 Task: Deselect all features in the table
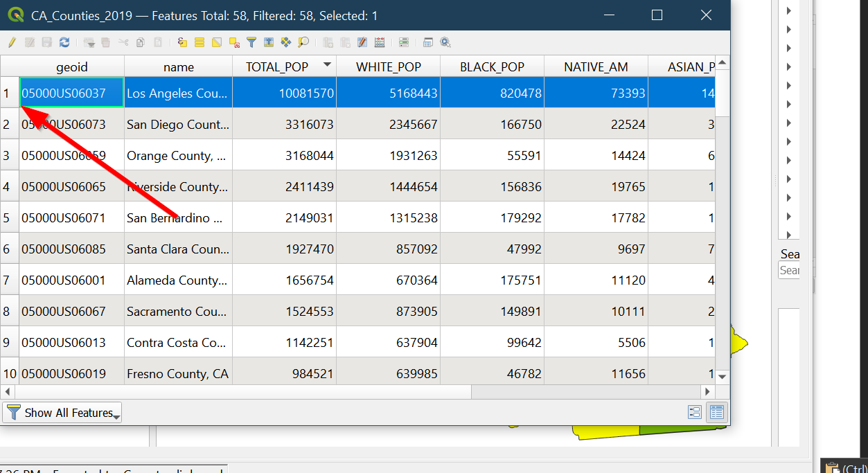[x=234, y=43]
